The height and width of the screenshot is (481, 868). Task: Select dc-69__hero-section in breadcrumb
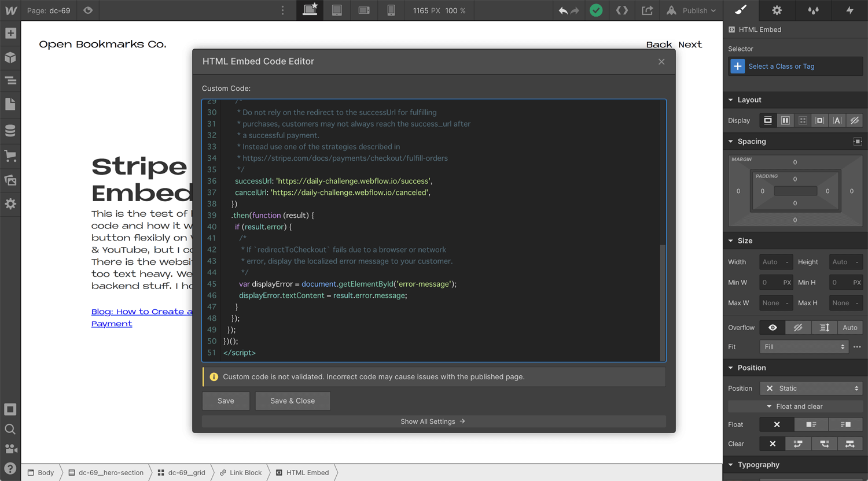(x=106, y=472)
